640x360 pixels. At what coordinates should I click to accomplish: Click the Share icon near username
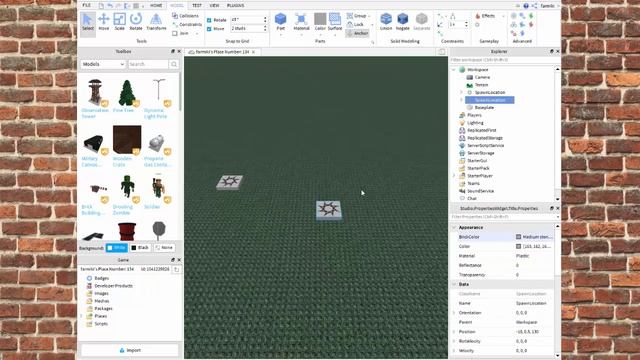tap(534, 6)
